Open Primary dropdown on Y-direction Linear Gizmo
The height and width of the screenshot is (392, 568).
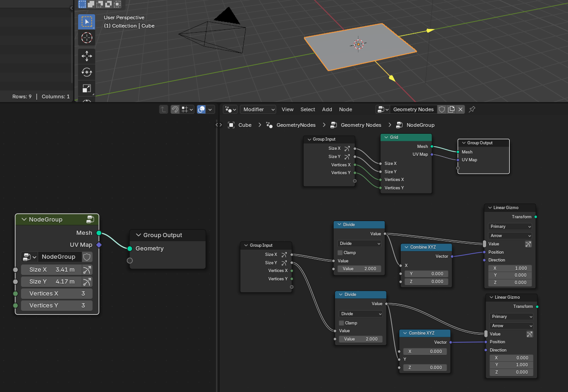point(511,317)
